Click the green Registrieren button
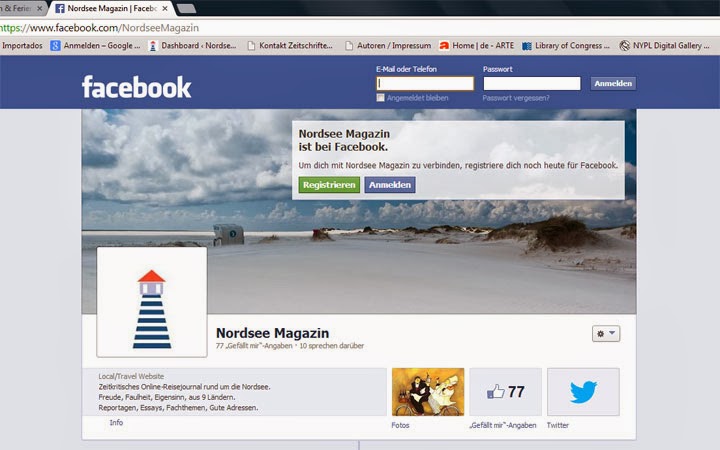Screen dimensions: 720x450 click(x=329, y=185)
